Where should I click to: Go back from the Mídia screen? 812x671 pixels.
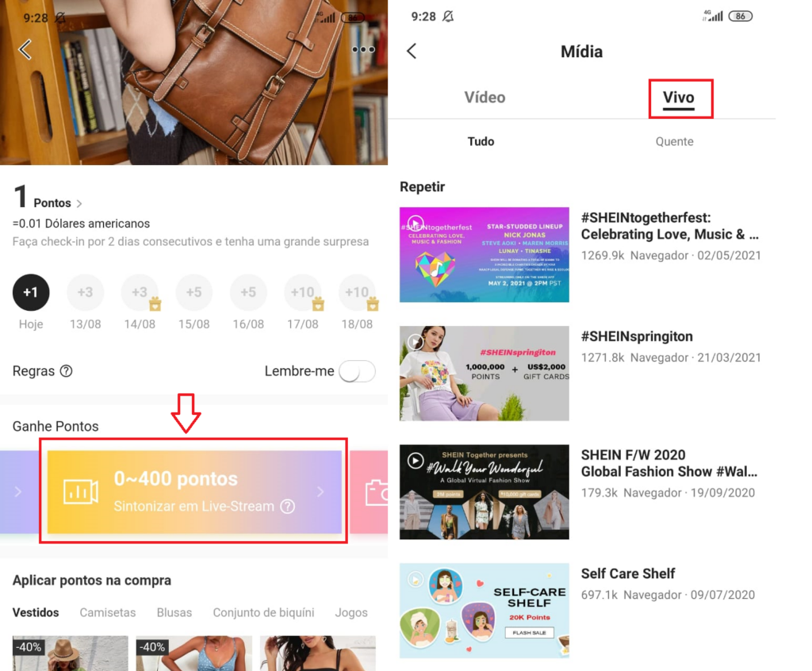412,51
